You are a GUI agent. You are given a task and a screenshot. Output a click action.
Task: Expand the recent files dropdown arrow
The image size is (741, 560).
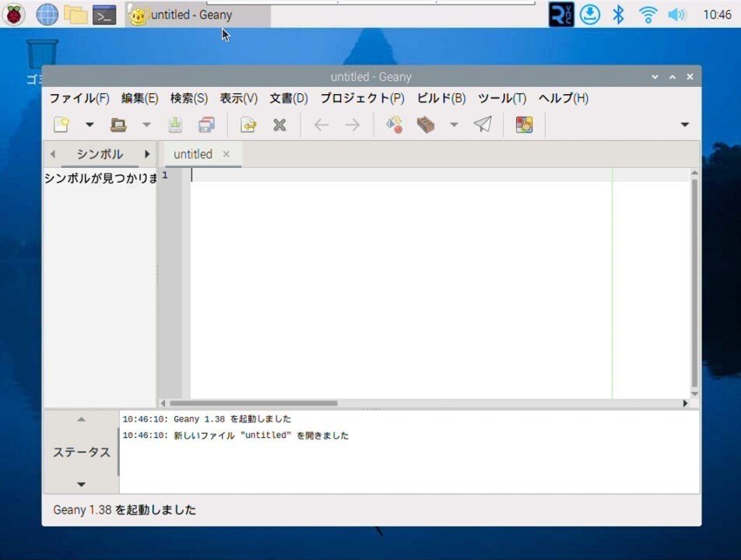pyautogui.click(x=146, y=125)
